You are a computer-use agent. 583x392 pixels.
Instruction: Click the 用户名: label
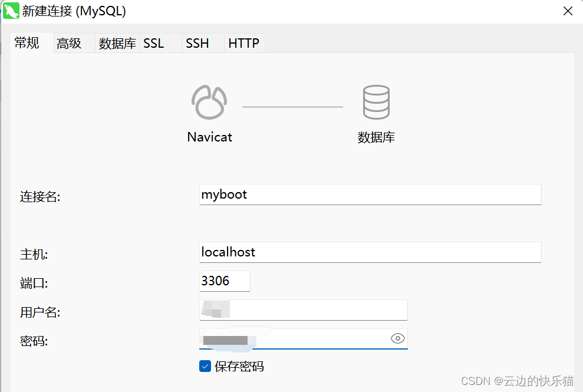40,312
